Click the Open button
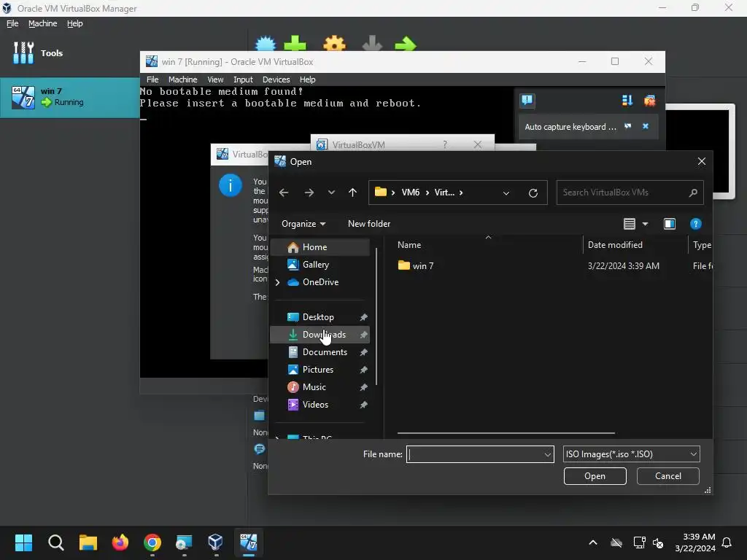This screenshot has height=560, width=747. (x=595, y=476)
